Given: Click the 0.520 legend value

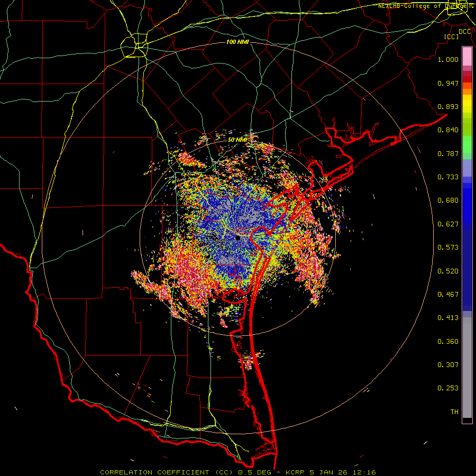Looking at the screenshot, I should [448, 271].
